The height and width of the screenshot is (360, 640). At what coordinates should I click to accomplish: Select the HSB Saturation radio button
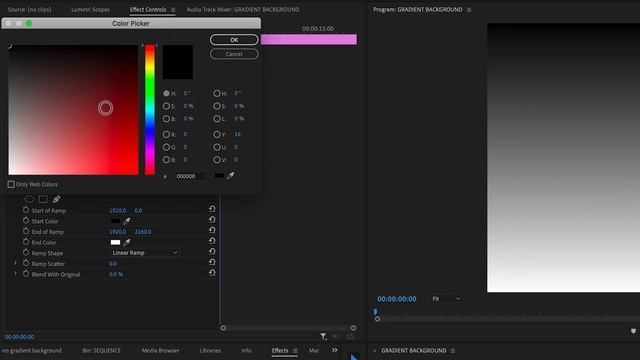tap(166, 106)
